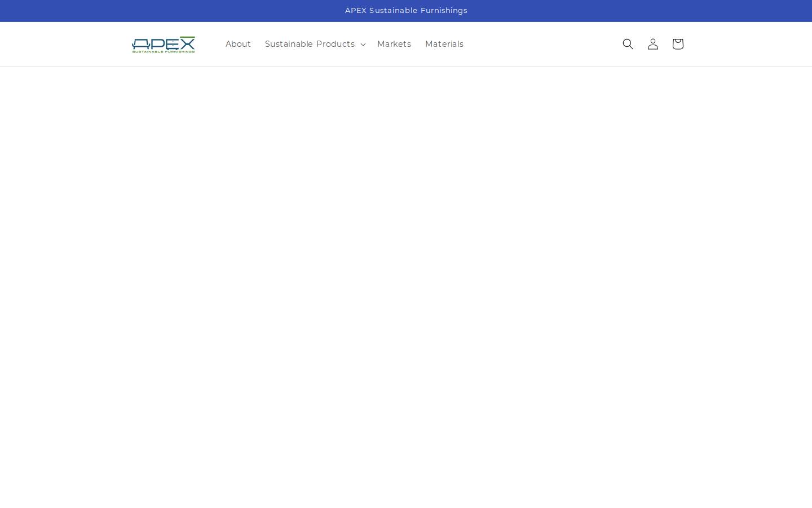Open the search magnifier icon
Screen dimensions: 812x508
tap(628, 44)
